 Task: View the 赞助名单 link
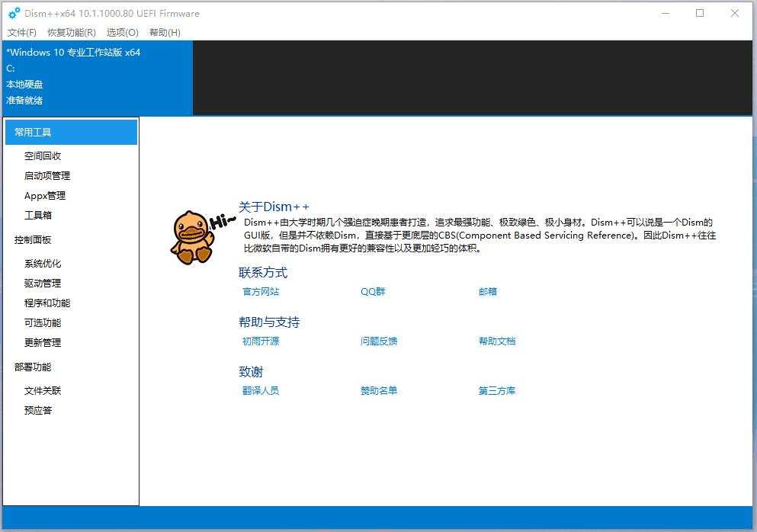[379, 391]
